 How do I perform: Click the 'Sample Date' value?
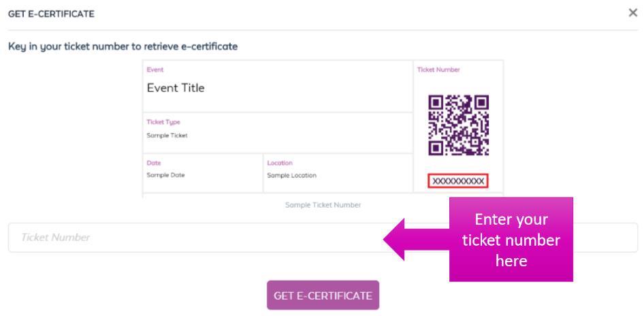click(165, 175)
